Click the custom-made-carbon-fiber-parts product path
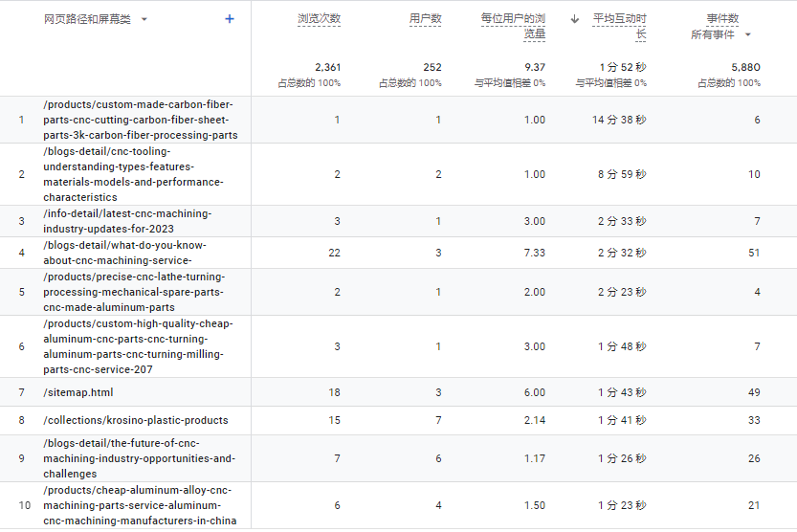The width and height of the screenshot is (797, 532). pos(140,120)
